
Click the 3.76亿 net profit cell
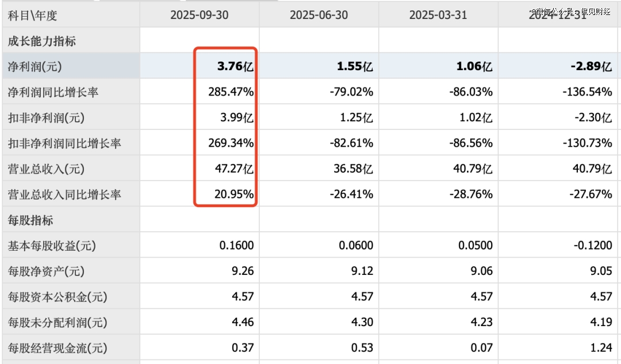[x=235, y=67]
